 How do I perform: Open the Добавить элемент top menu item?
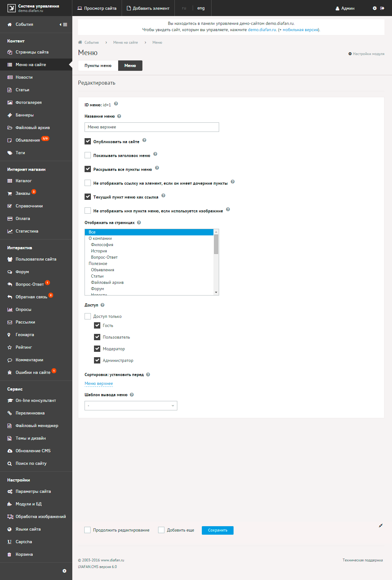coord(148,8)
